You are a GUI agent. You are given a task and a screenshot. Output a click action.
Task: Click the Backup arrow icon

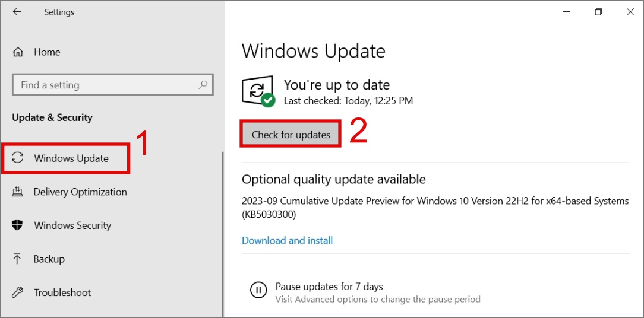(x=18, y=259)
